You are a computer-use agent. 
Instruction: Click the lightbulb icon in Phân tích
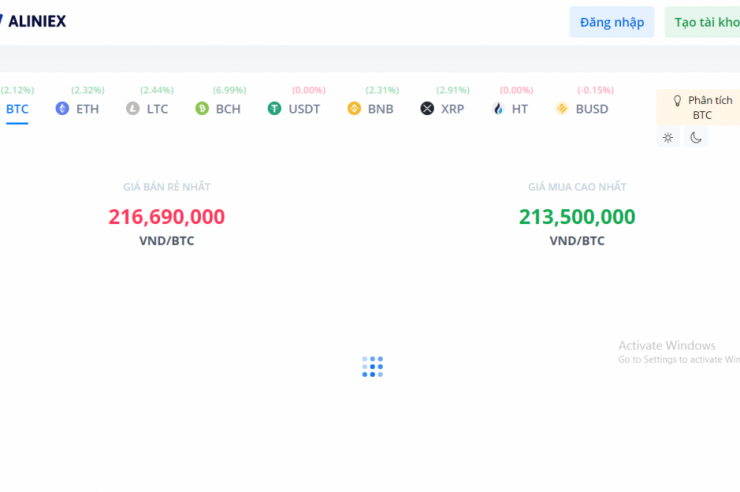click(677, 100)
